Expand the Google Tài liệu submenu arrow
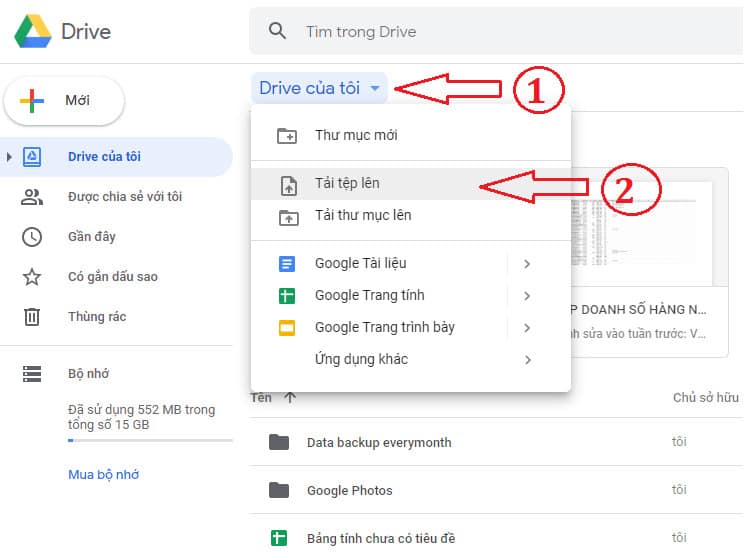Screen dimensions: 754x552 pos(527,264)
